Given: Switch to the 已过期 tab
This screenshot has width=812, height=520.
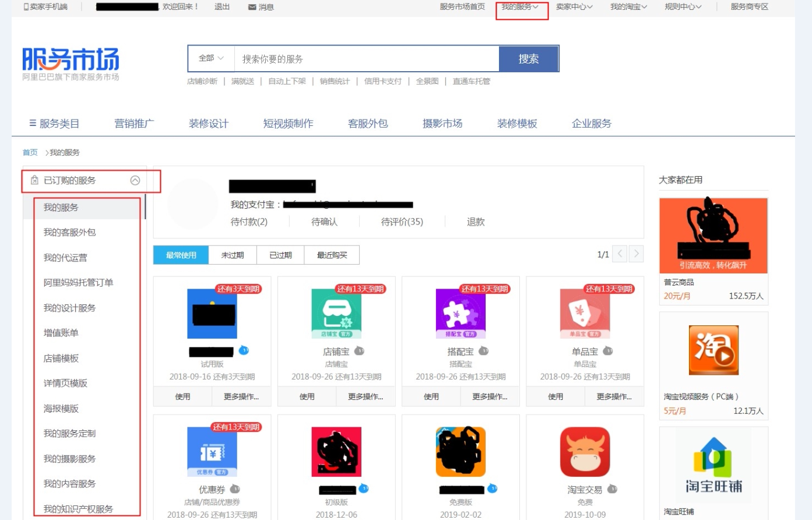Looking at the screenshot, I should pyautogui.click(x=280, y=255).
